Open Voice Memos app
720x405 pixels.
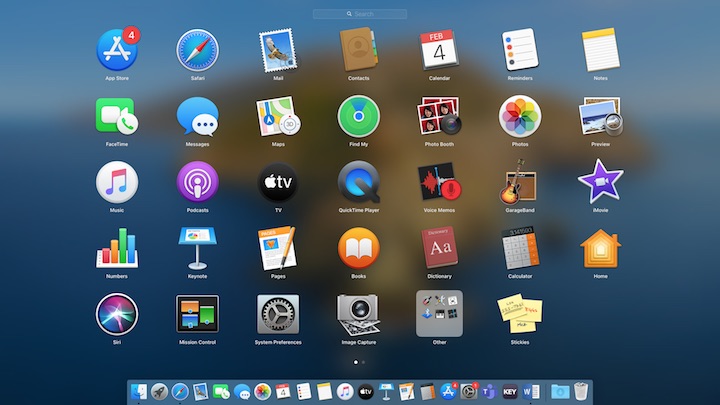(439, 182)
